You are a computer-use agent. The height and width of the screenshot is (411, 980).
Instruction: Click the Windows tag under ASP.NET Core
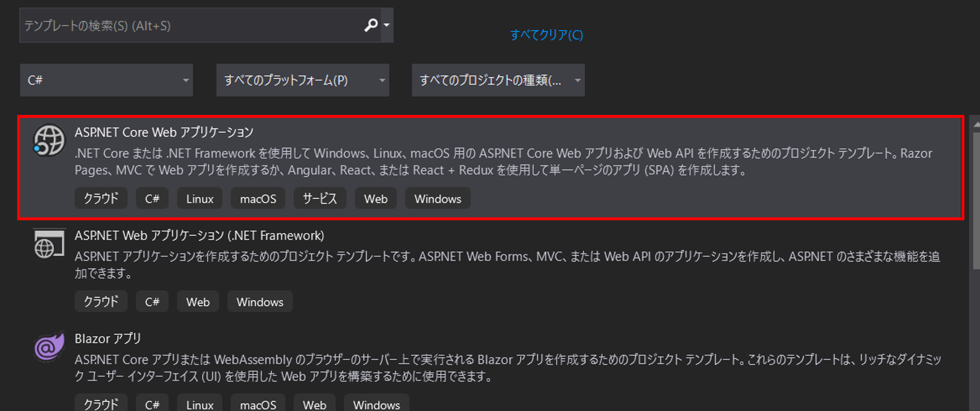click(x=438, y=198)
